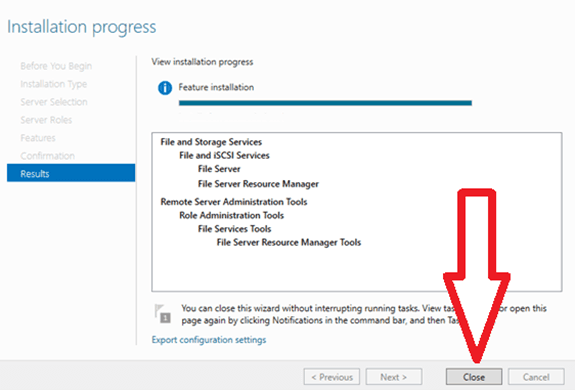Open the Export configuration settings link
Screen dimensions: 575x390
[209, 340]
